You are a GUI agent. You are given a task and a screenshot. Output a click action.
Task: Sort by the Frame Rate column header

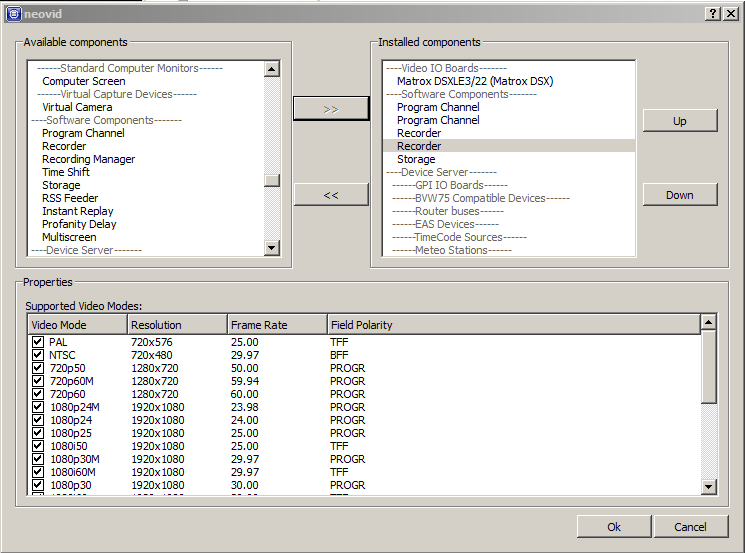click(x=277, y=325)
